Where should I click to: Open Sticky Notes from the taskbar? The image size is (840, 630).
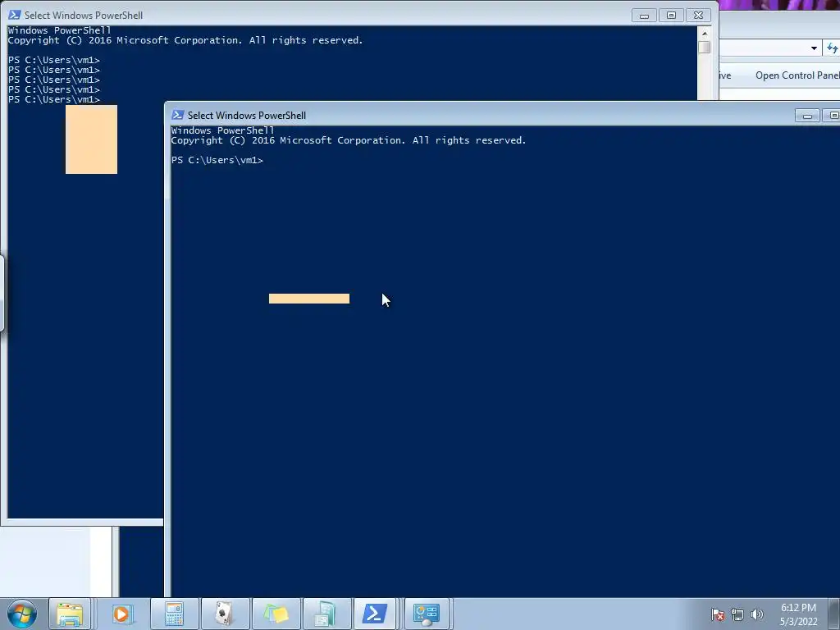(x=276, y=614)
